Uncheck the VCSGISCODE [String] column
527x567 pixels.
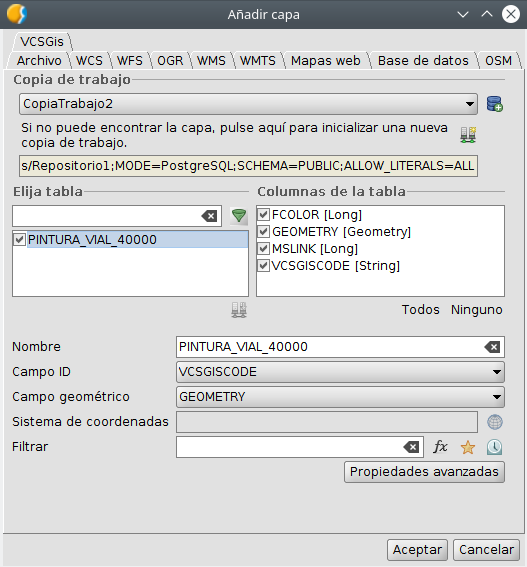coord(263,266)
